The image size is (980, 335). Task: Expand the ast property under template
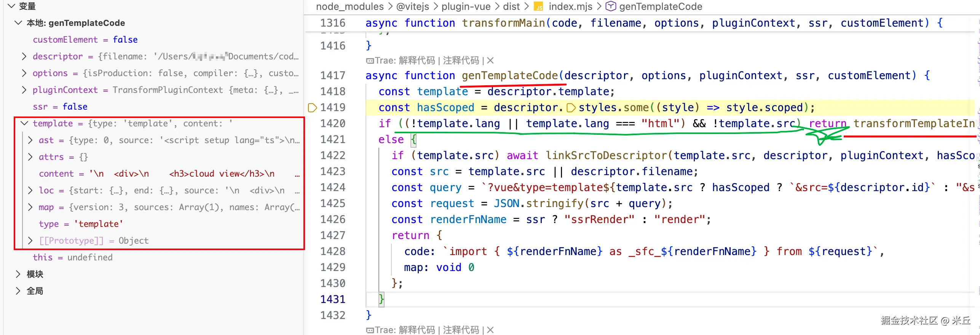point(30,140)
